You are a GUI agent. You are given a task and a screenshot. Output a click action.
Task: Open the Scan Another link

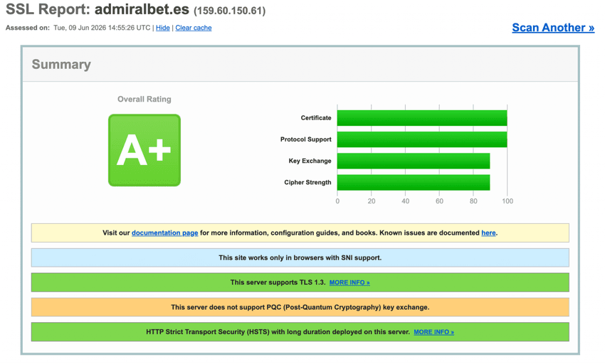coord(553,28)
